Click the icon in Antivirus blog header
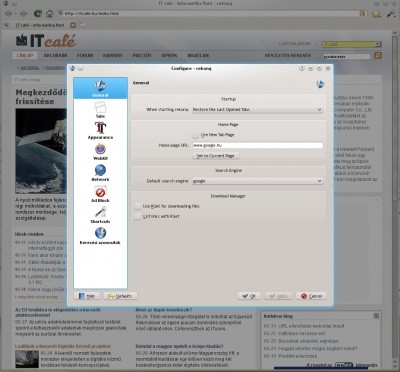This screenshot has width=400, height=372. pyautogui.click(x=376, y=316)
